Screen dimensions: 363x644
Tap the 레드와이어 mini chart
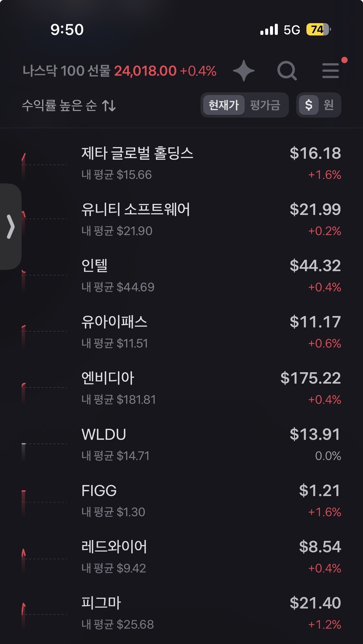pos(44,559)
